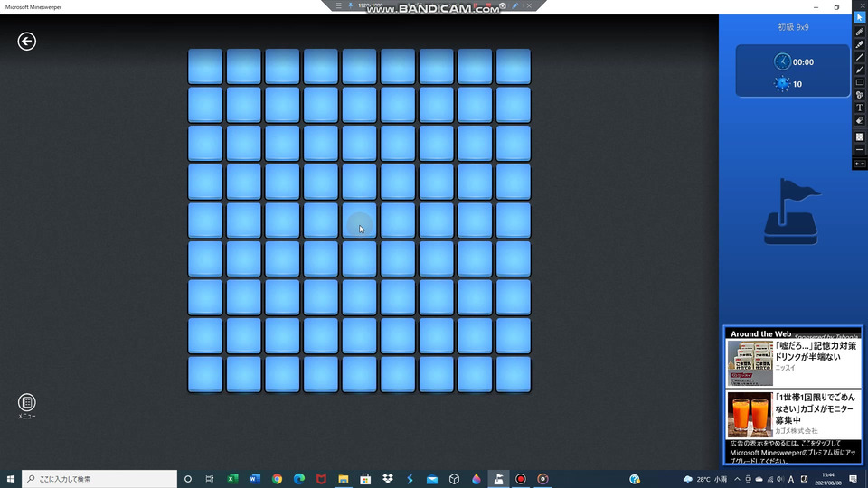Open Mail app from taskbar
Image resolution: width=868 pixels, height=488 pixels.
432,479
